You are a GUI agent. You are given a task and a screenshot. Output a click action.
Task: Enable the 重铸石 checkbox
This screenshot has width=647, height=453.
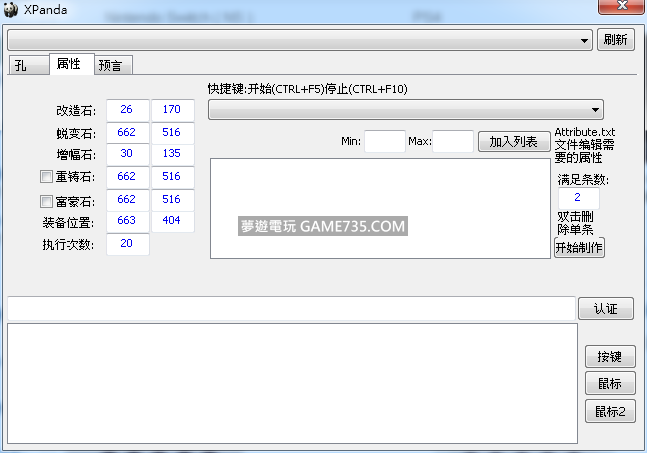[x=46, y=177]
